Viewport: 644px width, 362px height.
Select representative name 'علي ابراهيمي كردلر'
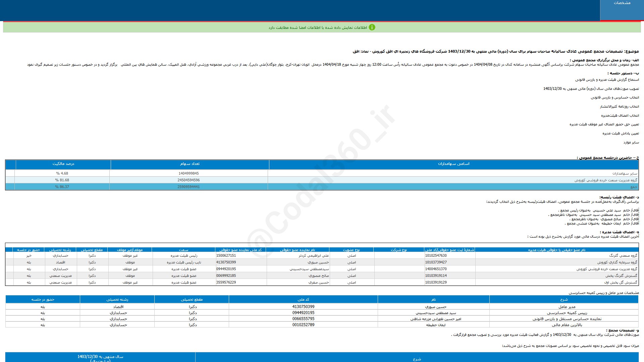click(314, 256)
